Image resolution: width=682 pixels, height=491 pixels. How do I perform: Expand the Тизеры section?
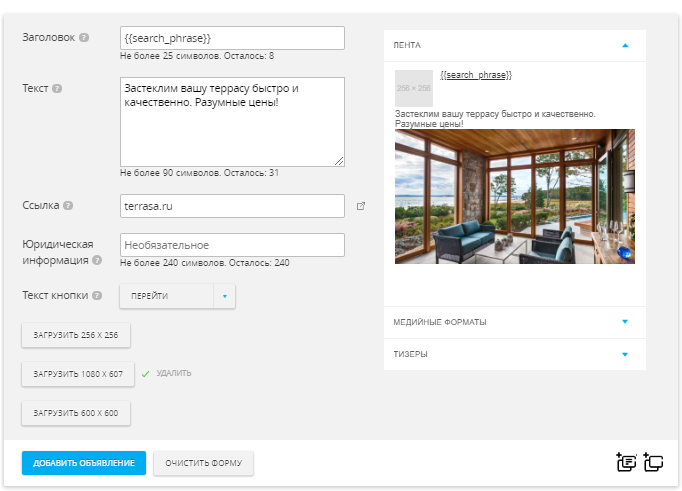click(625, 354)
